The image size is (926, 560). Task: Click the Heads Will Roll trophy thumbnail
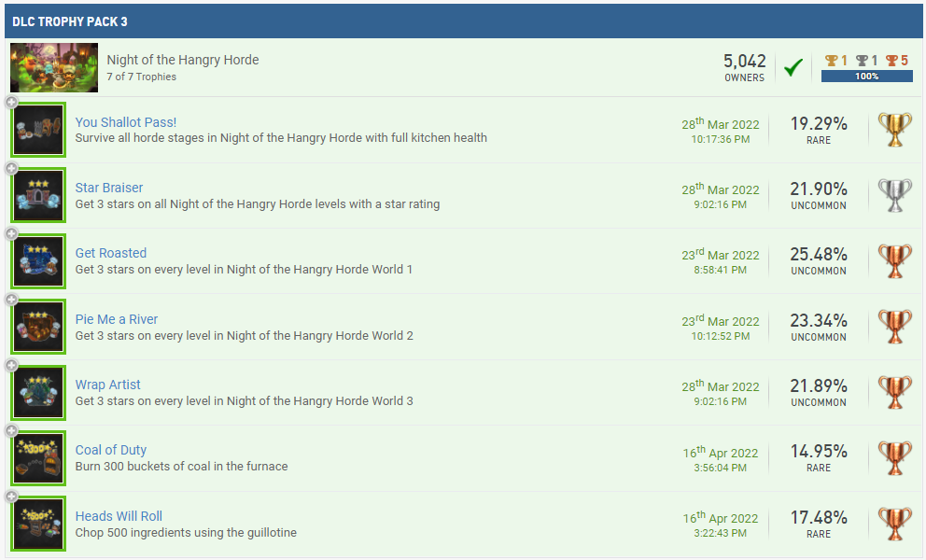pos(38,524)
